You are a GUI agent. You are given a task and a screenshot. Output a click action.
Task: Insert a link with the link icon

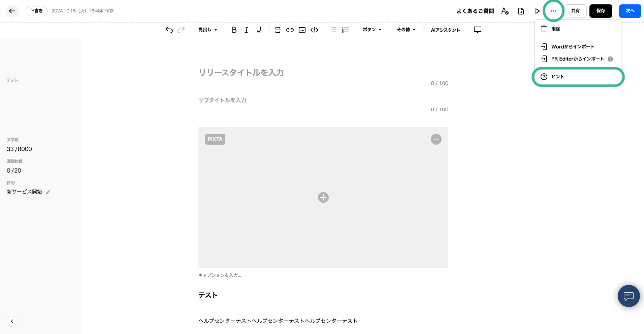[290, 30]
